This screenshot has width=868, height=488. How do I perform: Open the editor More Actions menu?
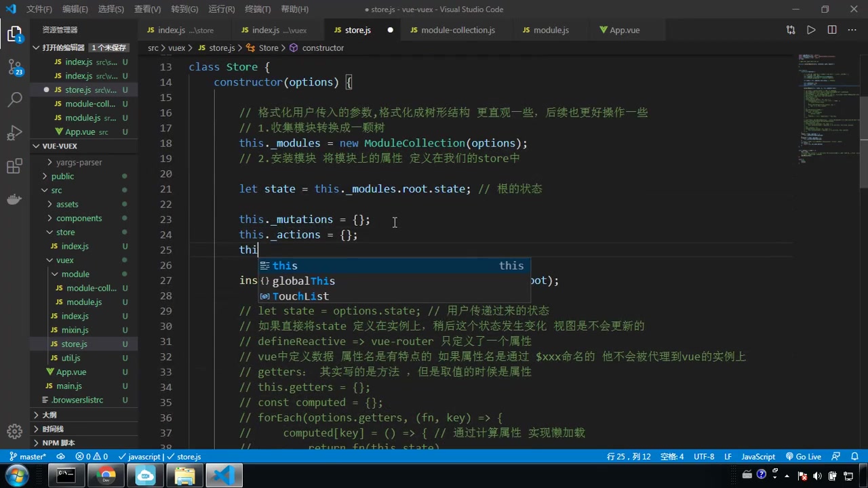coord(852,30)
